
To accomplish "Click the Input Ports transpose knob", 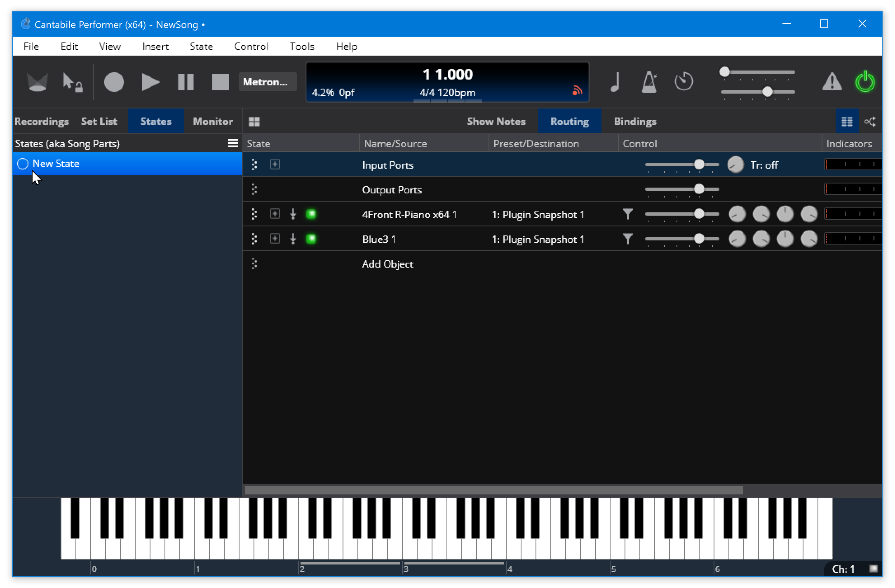I will [x=736, y=165].
